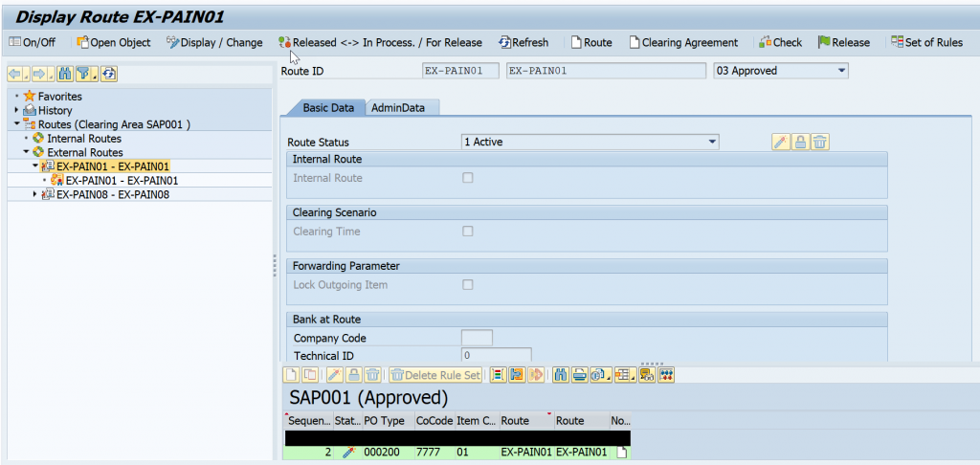The image size is (980, 465).
Task: Click the Display / Change toolbar button
Action: coord(214,42)
